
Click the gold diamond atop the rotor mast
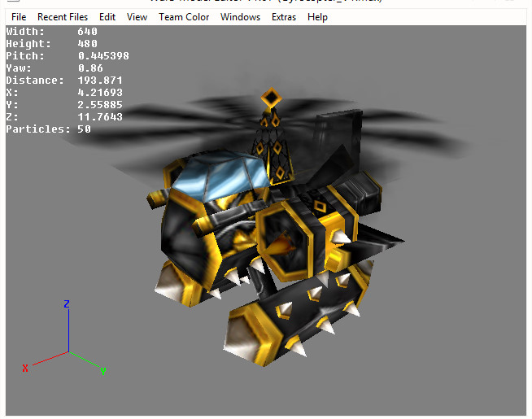[271, 98]
